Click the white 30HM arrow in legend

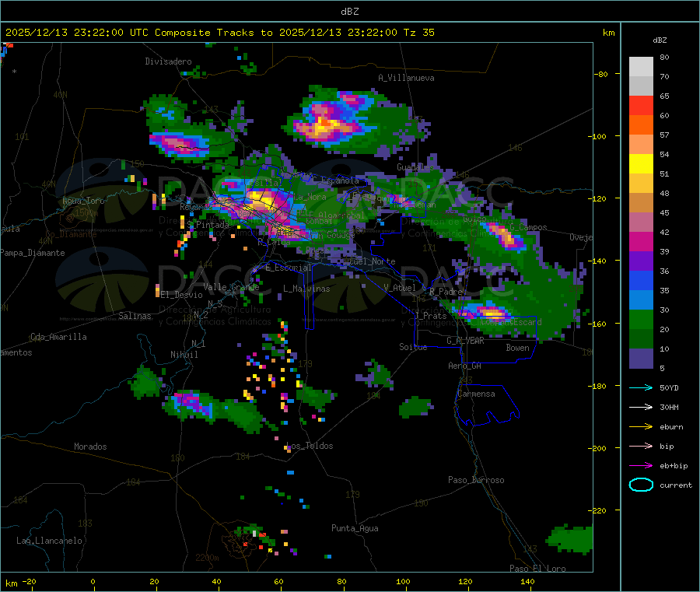click(641, 407)
